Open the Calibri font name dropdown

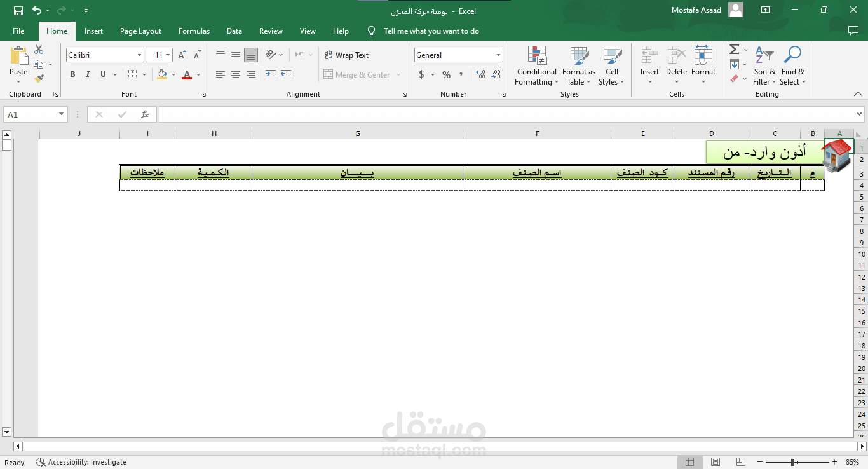(139, 55)
